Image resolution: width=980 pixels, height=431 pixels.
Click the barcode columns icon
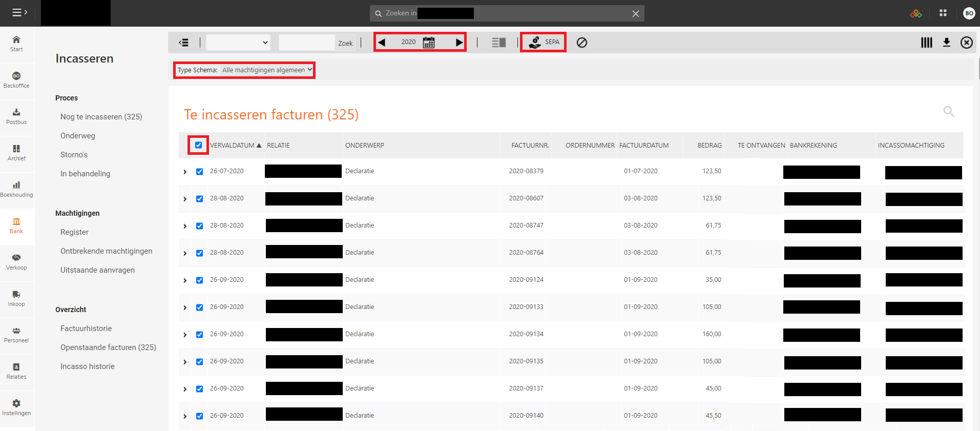926,43
